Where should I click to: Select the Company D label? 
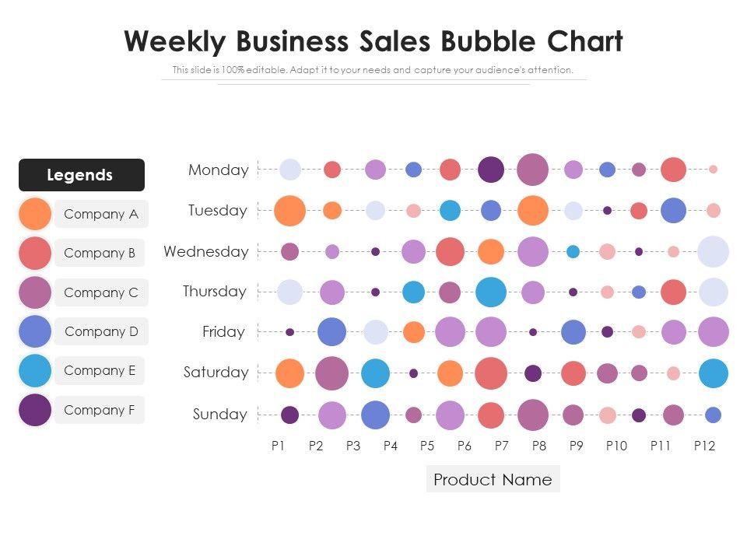101,331
